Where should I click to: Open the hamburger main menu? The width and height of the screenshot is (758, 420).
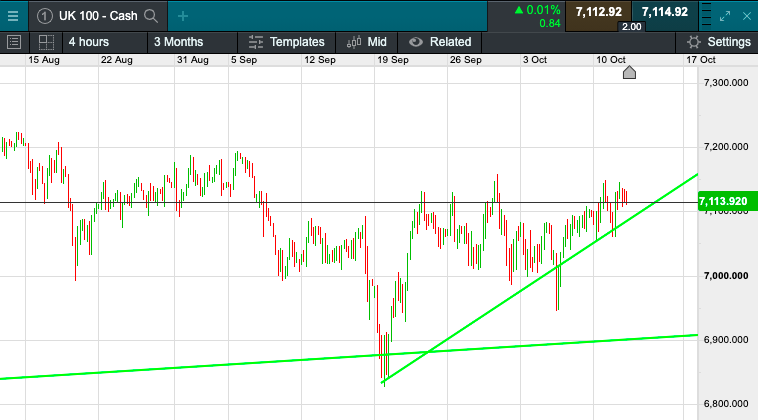(x=12, y=15)
